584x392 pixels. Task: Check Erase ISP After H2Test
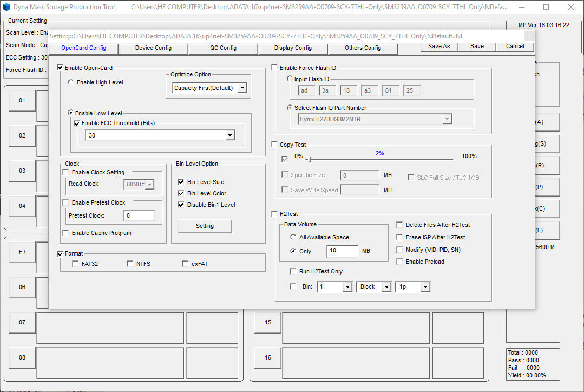coord(399,237)
